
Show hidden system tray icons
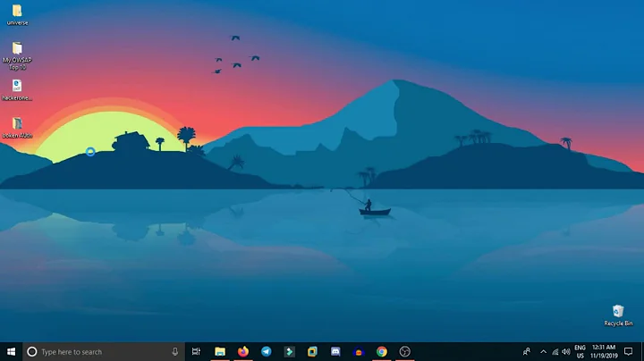point(544,351)
